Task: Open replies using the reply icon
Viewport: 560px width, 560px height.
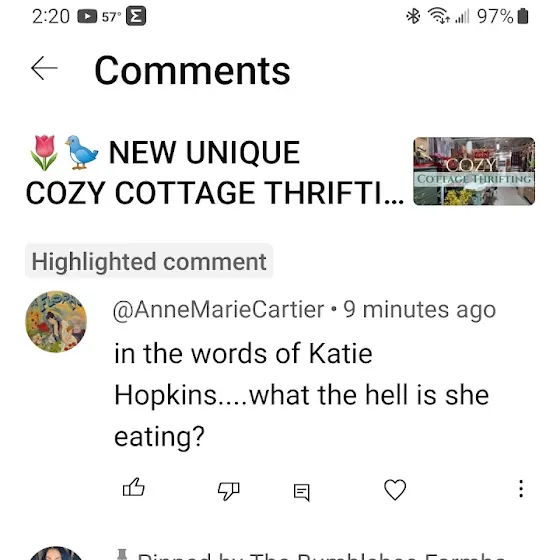Action: 301,492
